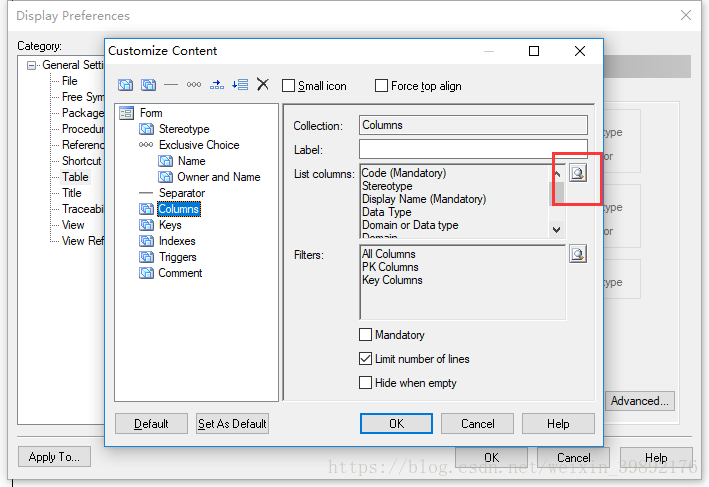This screenshot has width=709, height=487.
Task: Select Table in Category tree
Action: [75, 177]
